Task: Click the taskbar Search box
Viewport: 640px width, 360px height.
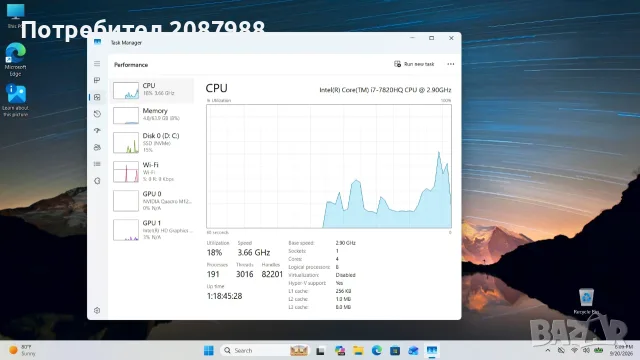Action: 264,351
